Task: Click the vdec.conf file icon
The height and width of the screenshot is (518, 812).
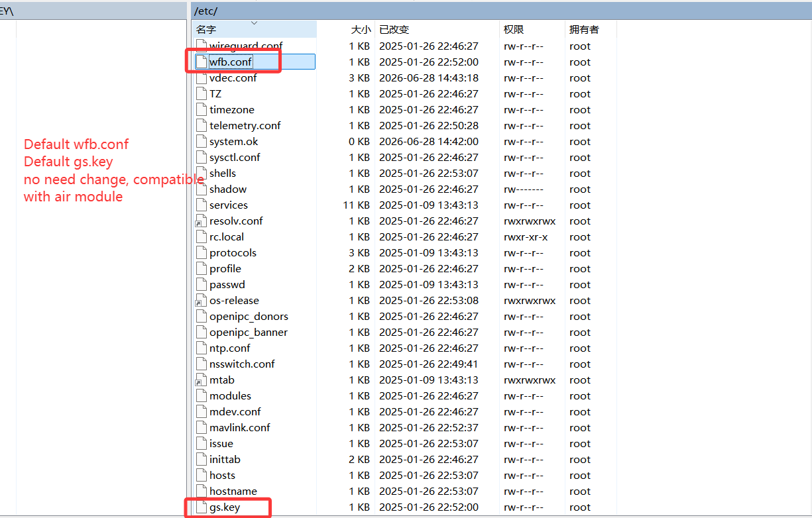Action: click(202, 78)
